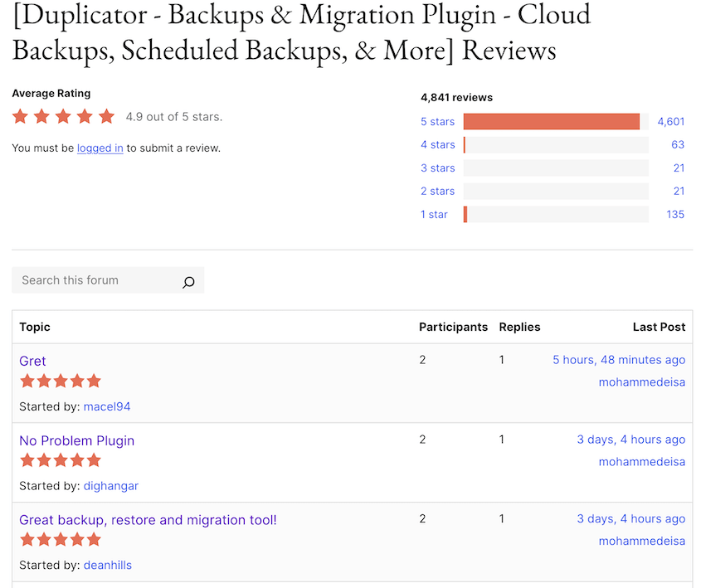
Task: Click the fifth star under the Gret review
Action: (93, 381)
